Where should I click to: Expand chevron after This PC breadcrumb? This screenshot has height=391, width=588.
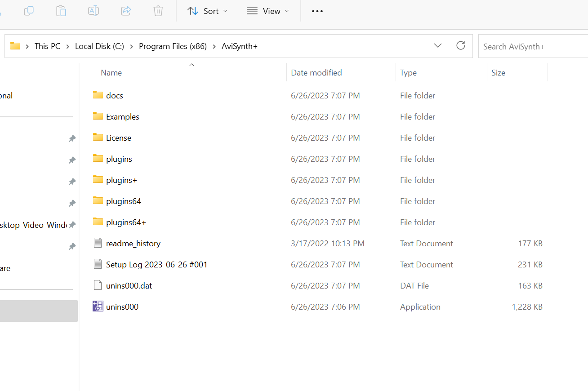(x=68, y=46)
